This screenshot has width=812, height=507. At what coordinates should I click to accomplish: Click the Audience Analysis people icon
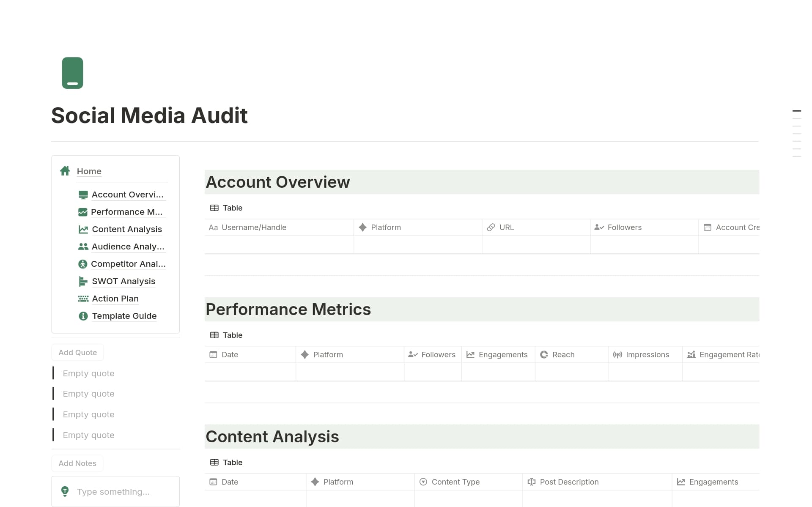coord(83,247)
